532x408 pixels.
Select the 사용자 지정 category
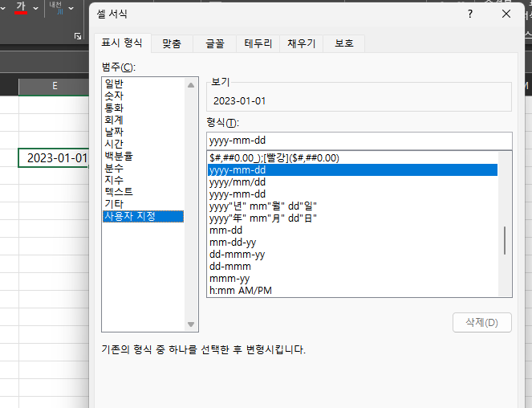click(144, 216)
